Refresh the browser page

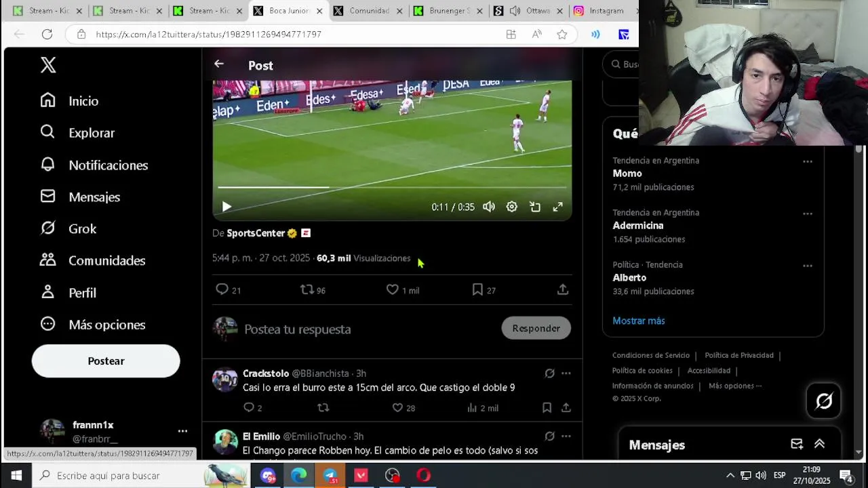tap(47, 34)
